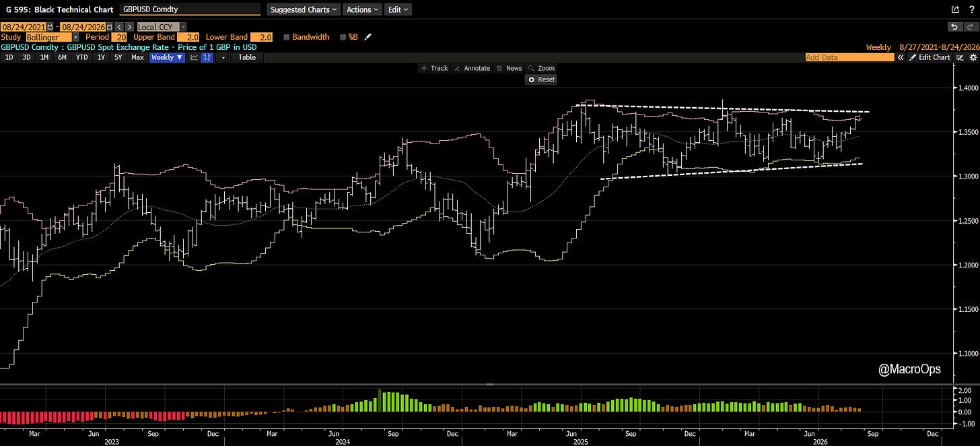This screenshot has height=446, width=980.
Task: Enable the Bandwidth checkbox
Action: [287, 37]
